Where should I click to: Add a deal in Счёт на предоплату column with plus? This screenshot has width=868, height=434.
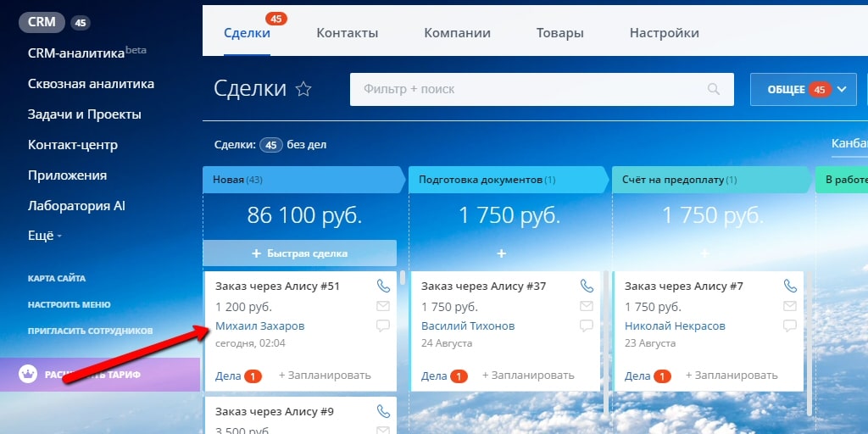tap(704, 253)
